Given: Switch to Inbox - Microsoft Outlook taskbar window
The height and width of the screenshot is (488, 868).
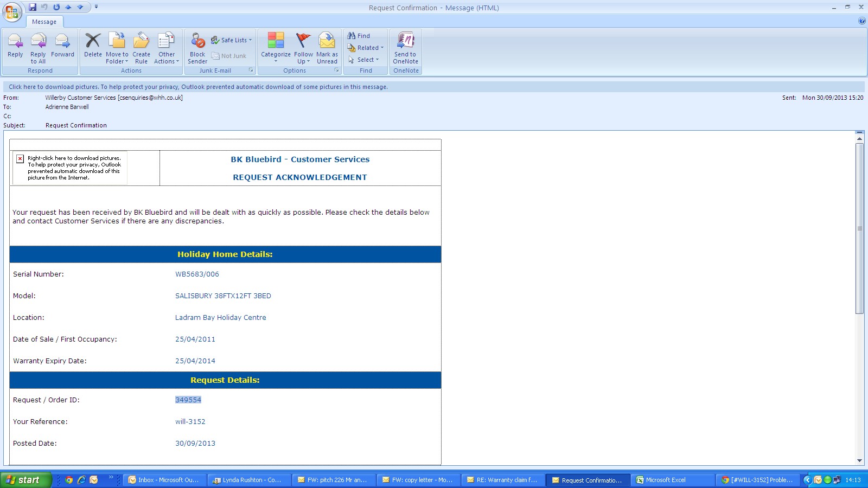Looking at the screenshot, I should 164,480.
